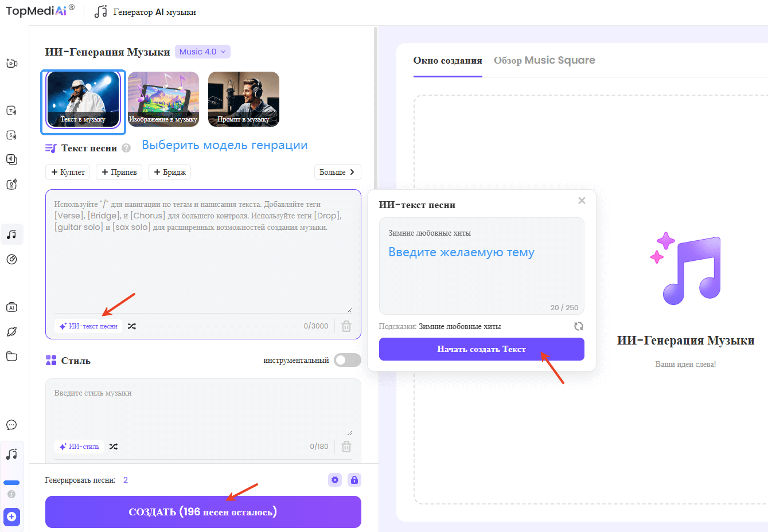Open the AI video sidebar icon
This screenshot has width=768, height=532.
pyautogui.click(x=11, y=63)
